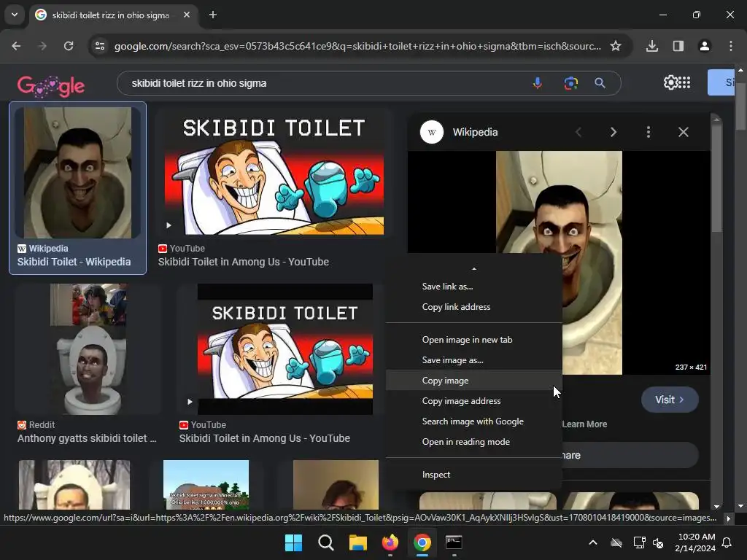Image resolution: width=747 pixels, height=560 pixels.
Task: Click image dimensions label 237 × 421
Action: (x=691, y=367)
